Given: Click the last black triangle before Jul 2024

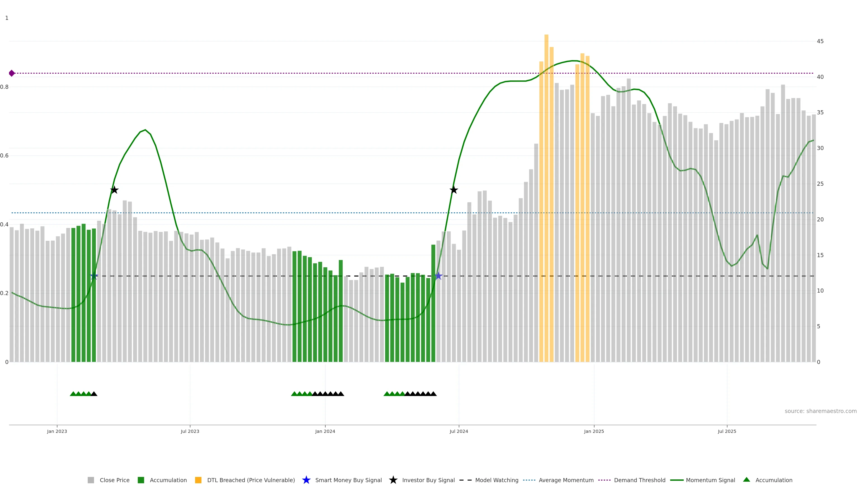Looking at the screenshot, I should click(433, 394).
